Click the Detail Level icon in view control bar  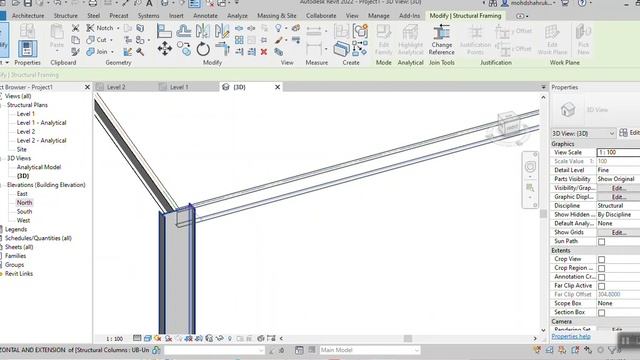pyautogui.click(x=137, y=338)
